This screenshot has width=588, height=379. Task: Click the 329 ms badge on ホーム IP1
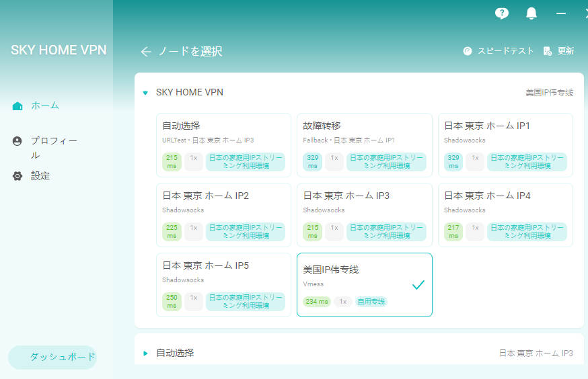[x=453, y=162]
